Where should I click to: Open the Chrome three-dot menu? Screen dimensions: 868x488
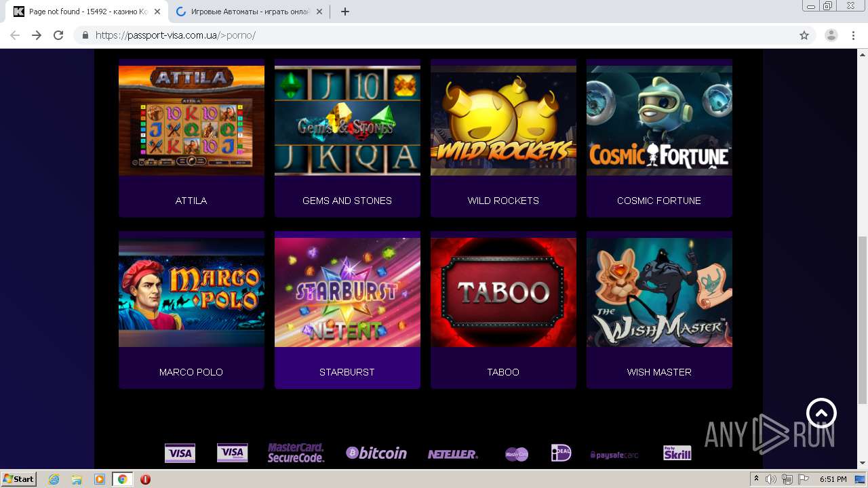click(x=853, y=35)
